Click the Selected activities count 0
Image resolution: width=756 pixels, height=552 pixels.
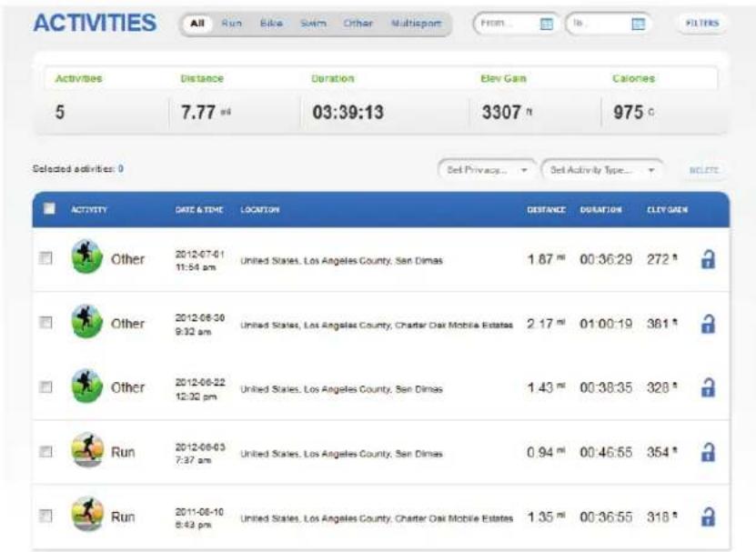tap(120, 169)
